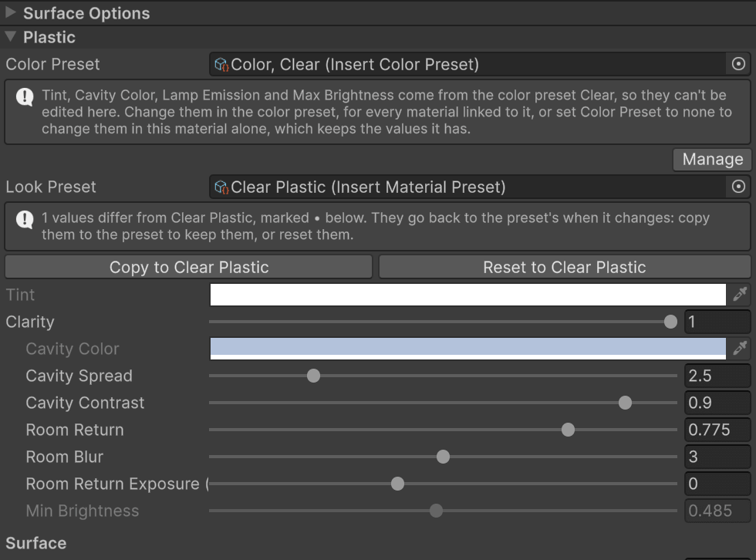Click the Room Return Exposure label

coord(116,484)
